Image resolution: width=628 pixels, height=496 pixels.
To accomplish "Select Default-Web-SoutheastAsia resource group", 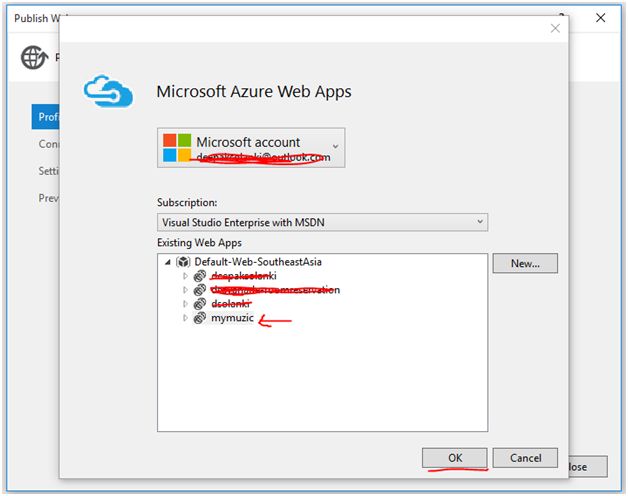I will pos(258,262).
